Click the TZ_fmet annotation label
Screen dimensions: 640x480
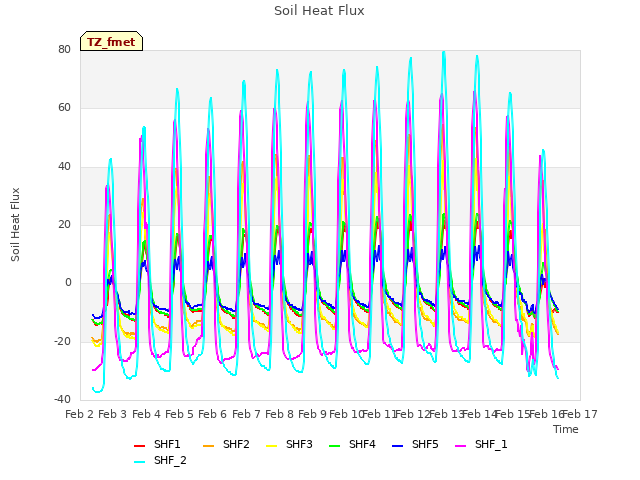click(111, 42)
